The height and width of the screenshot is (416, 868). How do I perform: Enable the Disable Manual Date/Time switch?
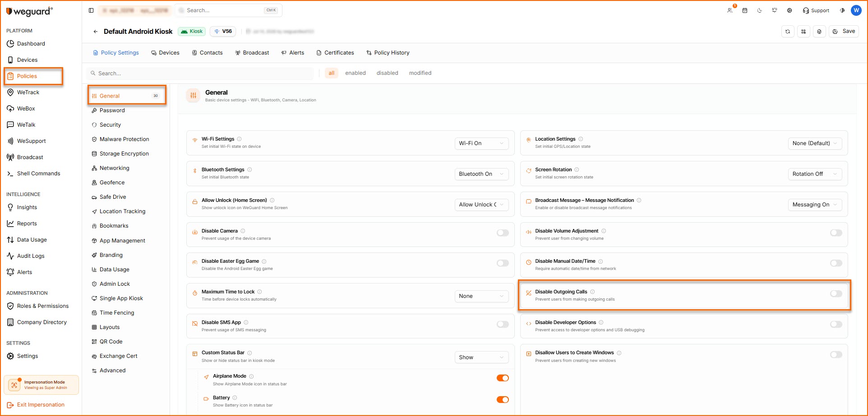pos(836,263)
